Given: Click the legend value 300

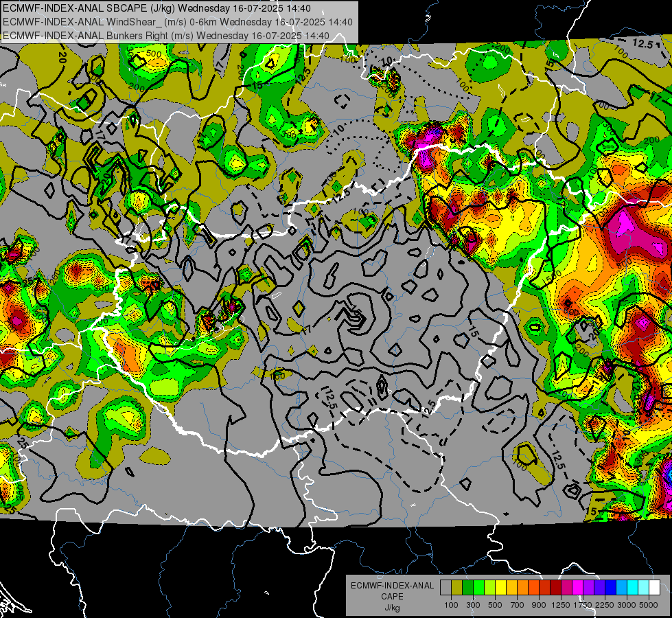Looking at the screenshot, I should click(473, 605).
